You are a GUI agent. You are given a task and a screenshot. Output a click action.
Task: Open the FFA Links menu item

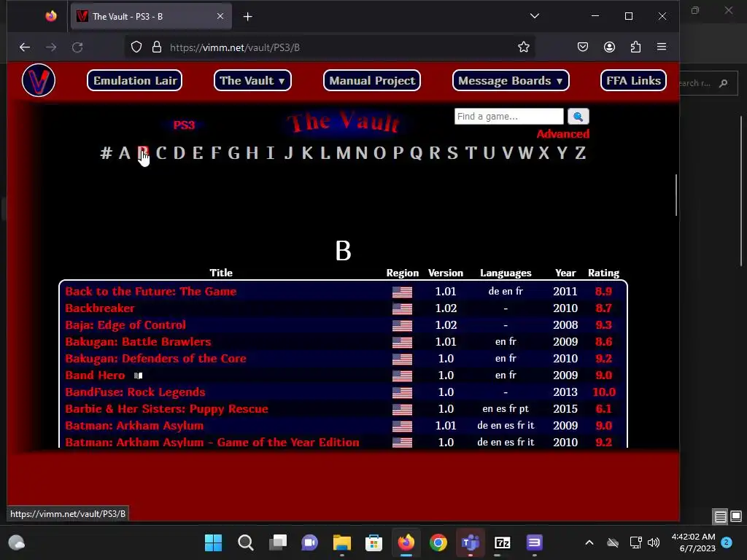click(x=634, y=80)
